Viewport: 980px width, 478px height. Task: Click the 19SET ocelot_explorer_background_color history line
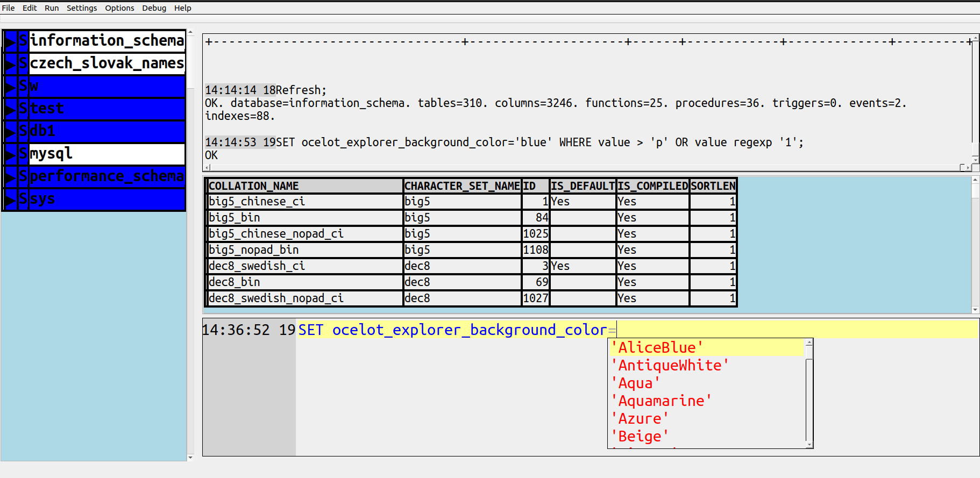click(504, 142)
